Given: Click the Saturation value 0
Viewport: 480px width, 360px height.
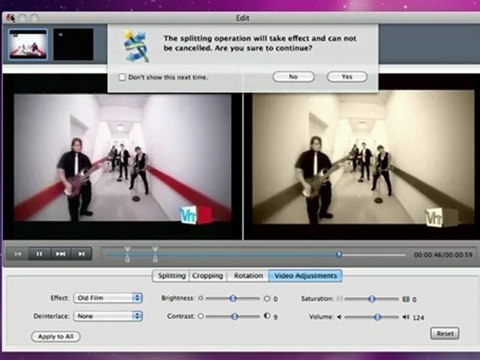Looking at the screenshot, I should click(x=414, y=300).
